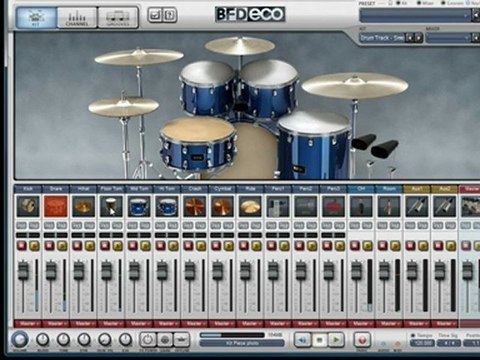
Task: Click the previous kit preset arrow
Action: tap(410, 38)
